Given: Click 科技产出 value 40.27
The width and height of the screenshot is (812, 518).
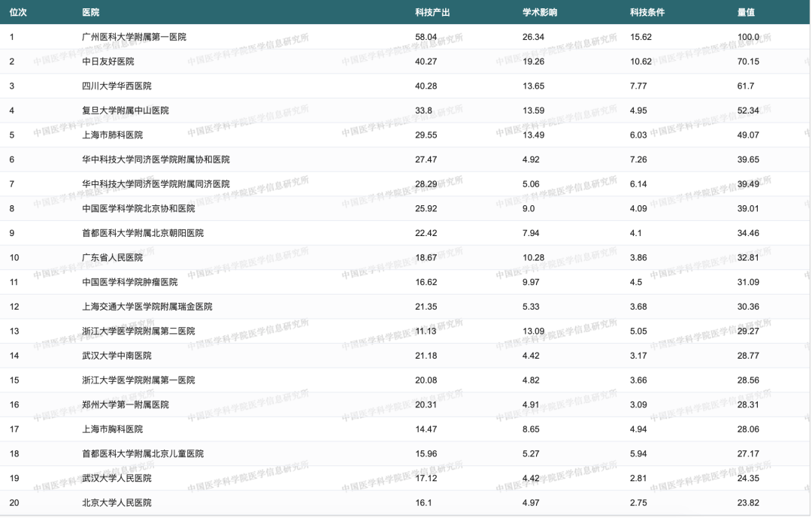Looking at the screenshot, I should click(x=426, y=62).
